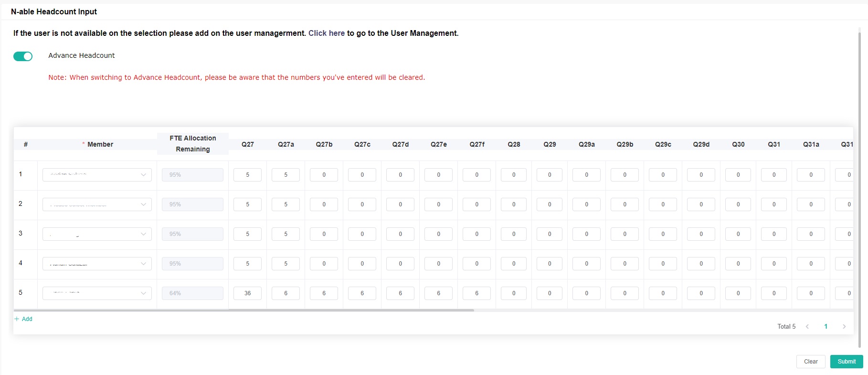Click the Q29c input in row 3

click(663, 234)
